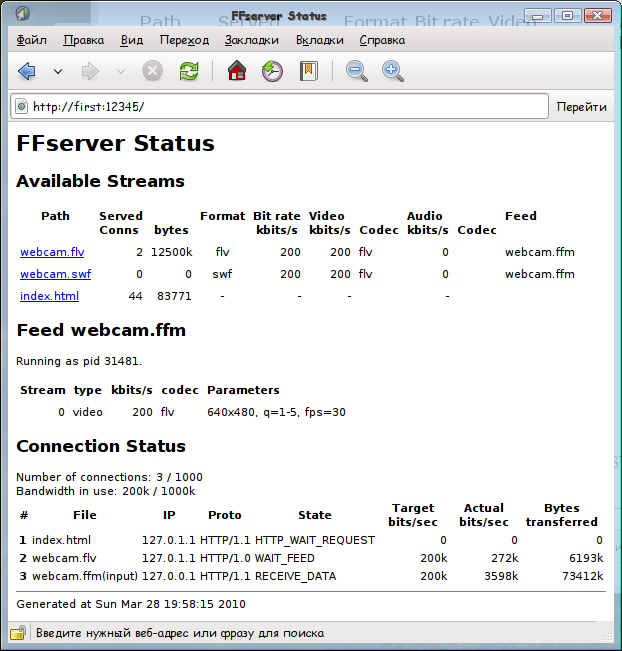This screenshot has width=622, height=651.
Task: Click the stop loading icon
Action: [x=152, y=71]
